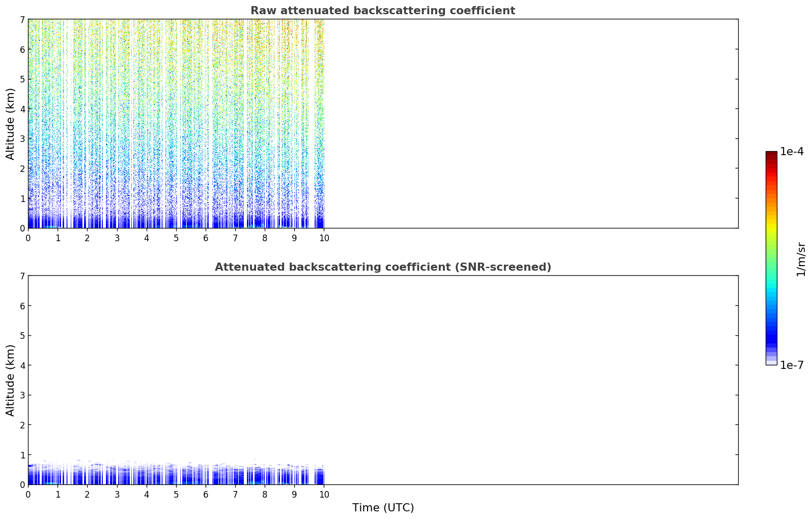Click time tick 2 on top plot
The image size is (812, 519).
pyautogui.click(x=87, y=238)
